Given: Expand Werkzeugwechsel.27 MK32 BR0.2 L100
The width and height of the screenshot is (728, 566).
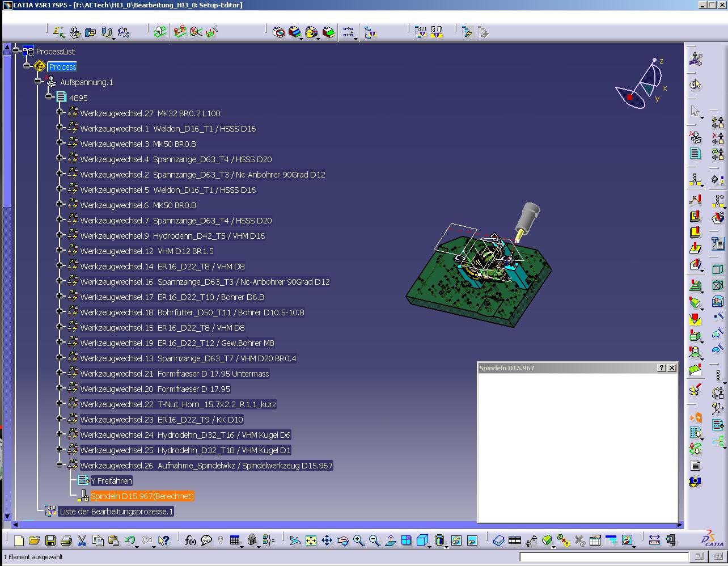Looking at the screenshot, I should pos(60,112).
